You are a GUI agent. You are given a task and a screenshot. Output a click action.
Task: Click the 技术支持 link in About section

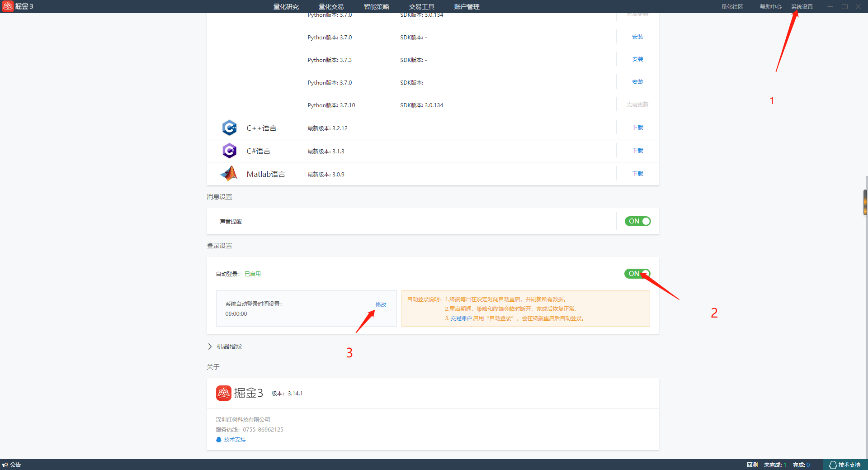235,440
